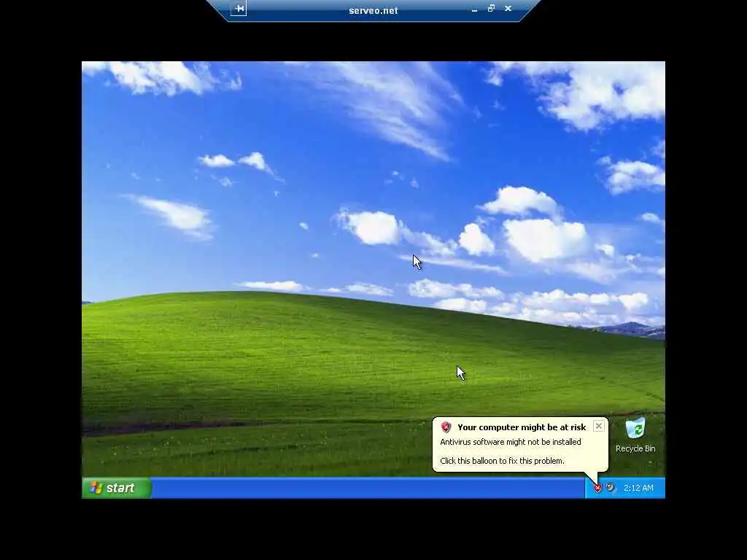Click the grey tray icon beside the clock
Viewport: 747px width, 560px height.
[611, 488]
